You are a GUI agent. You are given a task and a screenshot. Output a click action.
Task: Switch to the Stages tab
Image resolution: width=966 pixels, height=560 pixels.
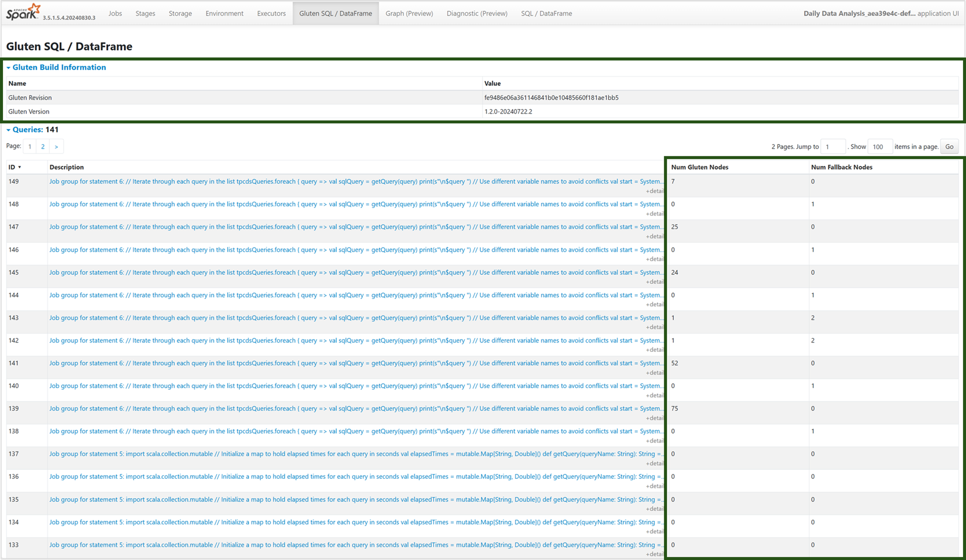tap(145, 13)
